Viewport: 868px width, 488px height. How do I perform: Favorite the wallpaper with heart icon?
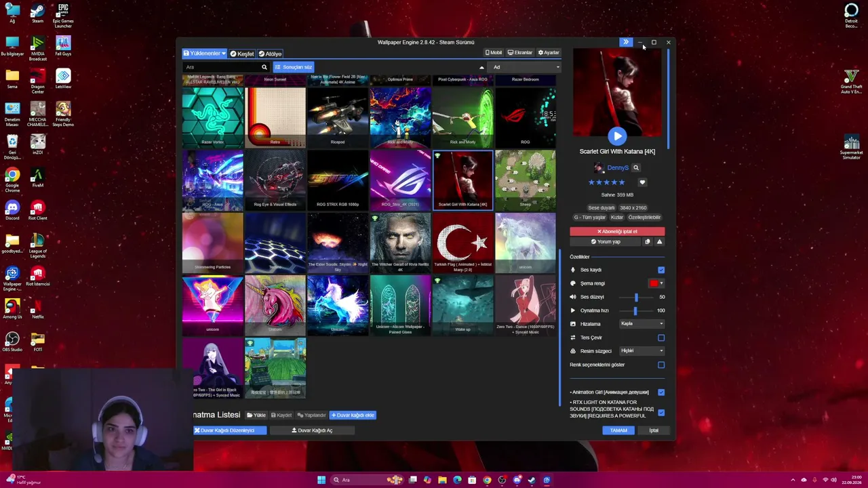coord(642,182)
